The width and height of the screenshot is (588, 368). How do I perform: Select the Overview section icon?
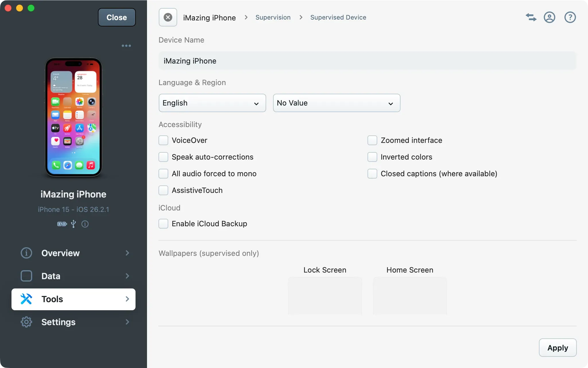pyautogui.click(x=26, y=253)
